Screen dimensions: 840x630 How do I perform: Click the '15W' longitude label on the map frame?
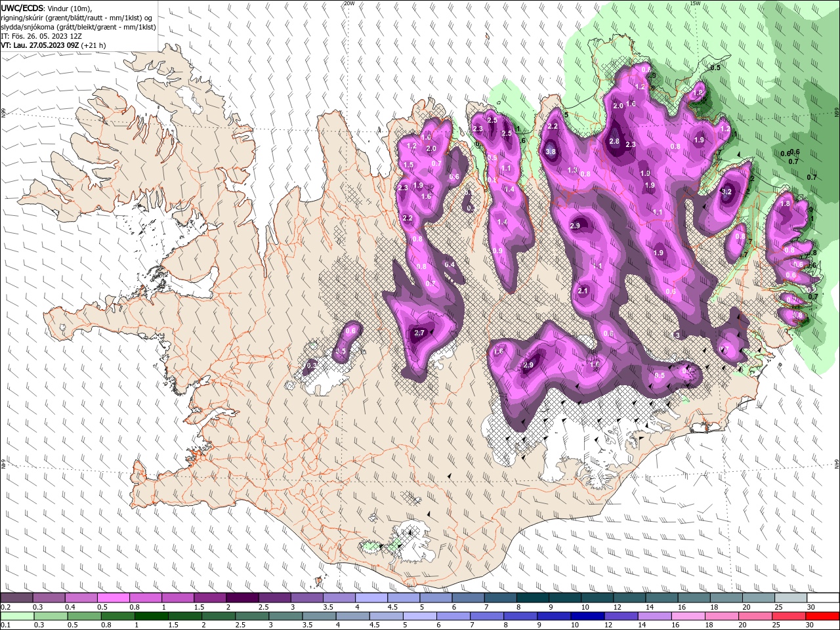(695, 3)
